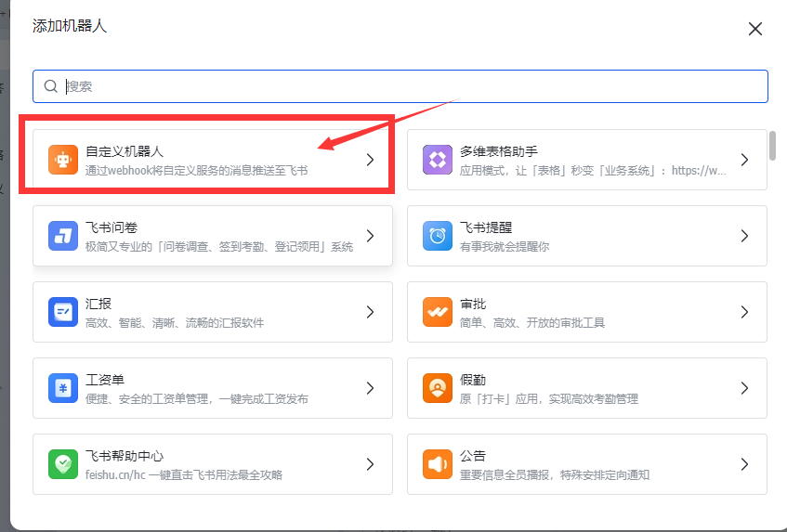This screenshot has height=532, width=787.
Task: Open 飞书提醒 via its chevron arrow
Action: coord(745,236)
